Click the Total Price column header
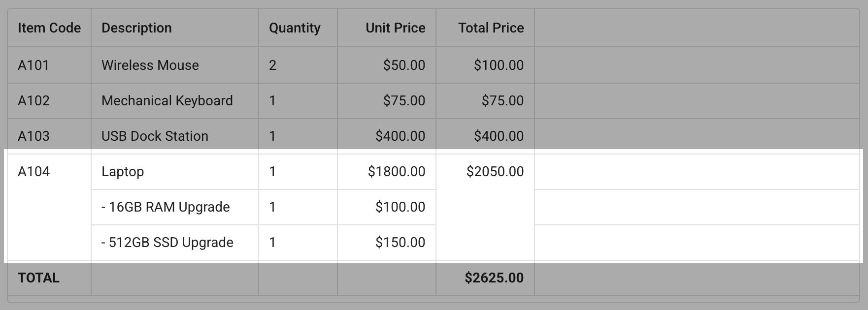This screenshot has width=868, height=310. click(491, 28)
